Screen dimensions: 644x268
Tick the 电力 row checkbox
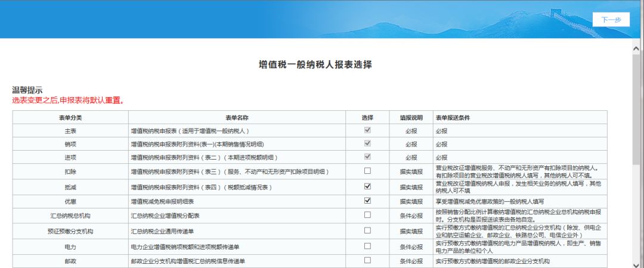pyautogui.click(x=367, y=245)
